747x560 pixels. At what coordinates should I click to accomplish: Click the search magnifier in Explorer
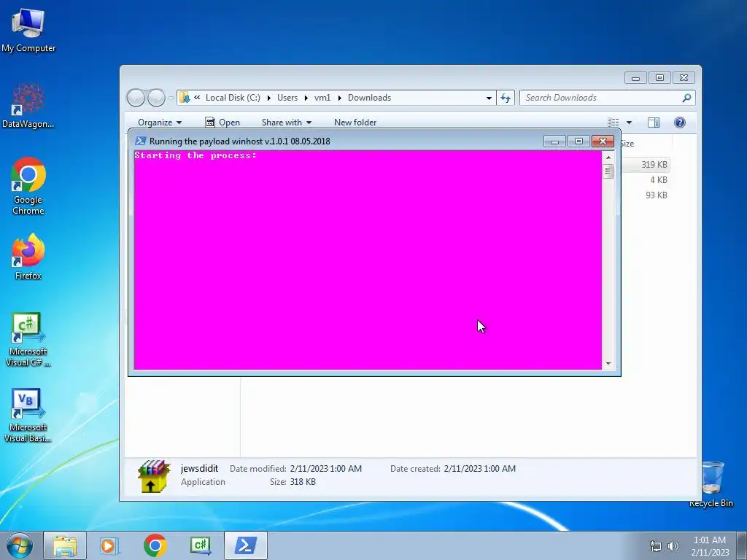[x=686, y=98]
